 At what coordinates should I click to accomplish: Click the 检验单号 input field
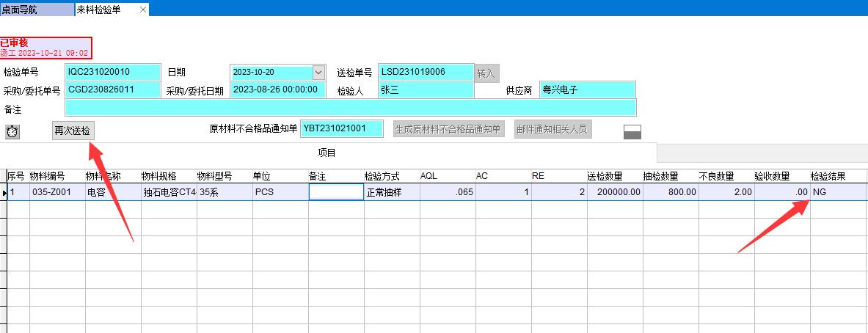click(x=112, y=72)
